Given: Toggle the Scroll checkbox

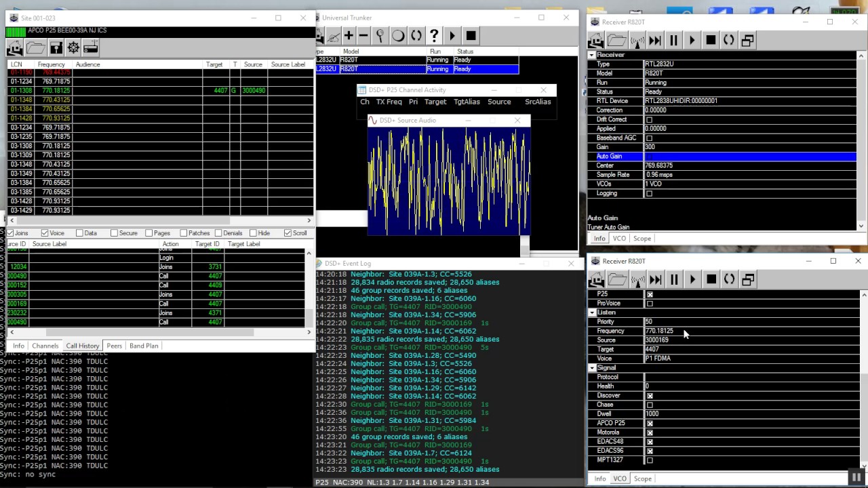Looking at the screenshot, I should (288, 233).
